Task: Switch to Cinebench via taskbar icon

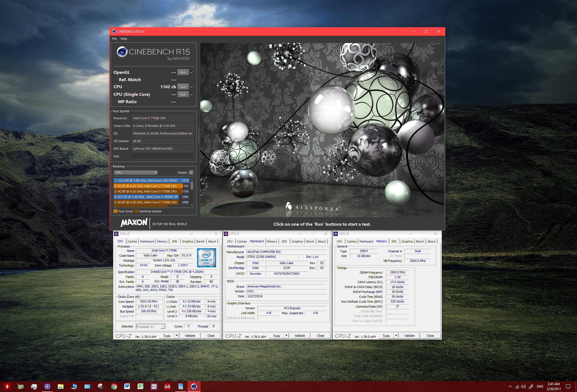Action: 194,386
